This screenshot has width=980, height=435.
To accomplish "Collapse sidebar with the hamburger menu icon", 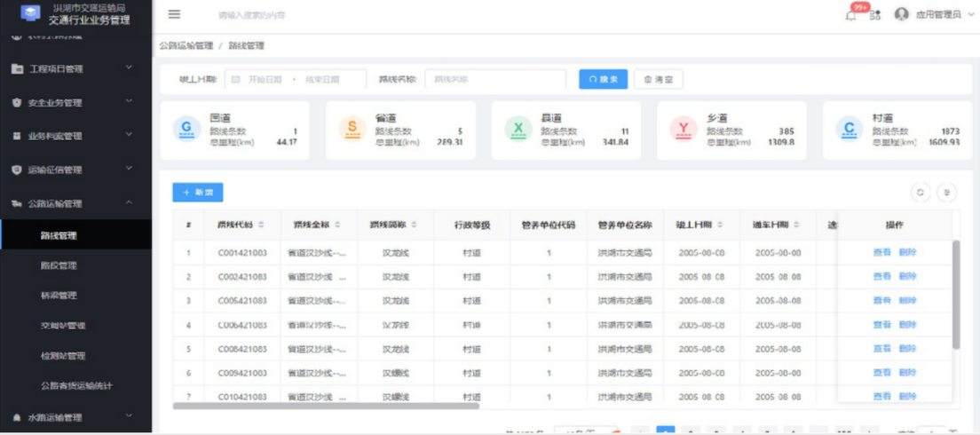I will pyautogui.click(x=174, y=14).
